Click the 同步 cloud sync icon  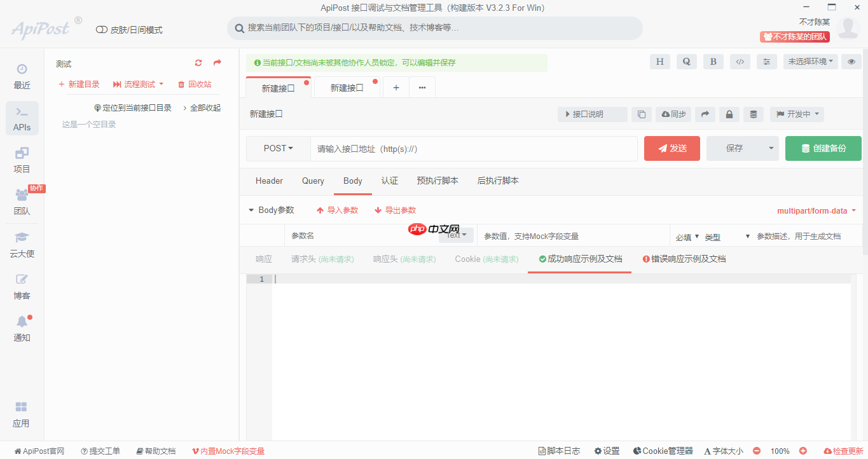coord(673,114)
